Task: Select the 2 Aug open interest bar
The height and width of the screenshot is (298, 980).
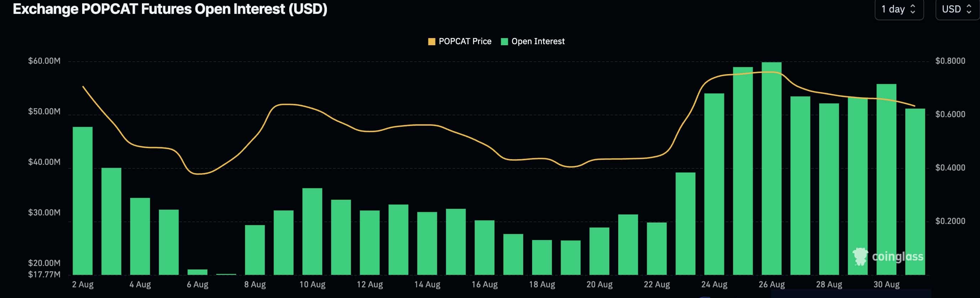Action: (x=83, y=201)
